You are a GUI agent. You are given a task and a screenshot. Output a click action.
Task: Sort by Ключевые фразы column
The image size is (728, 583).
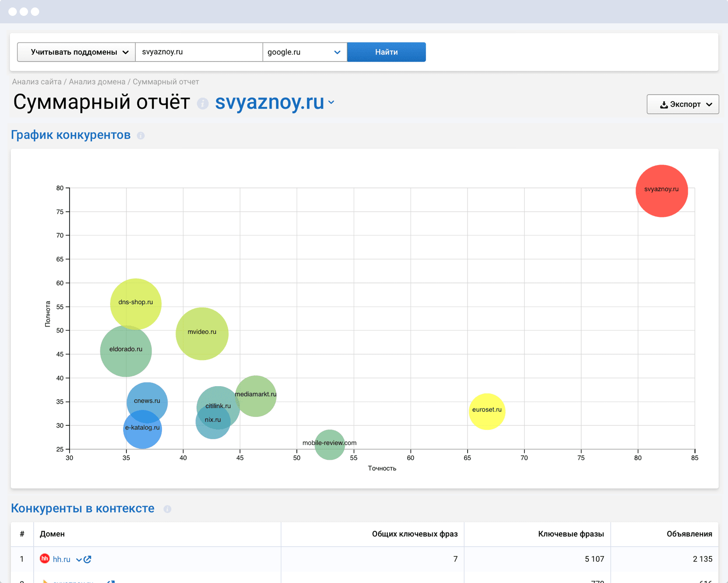click(x=571, y=534)
